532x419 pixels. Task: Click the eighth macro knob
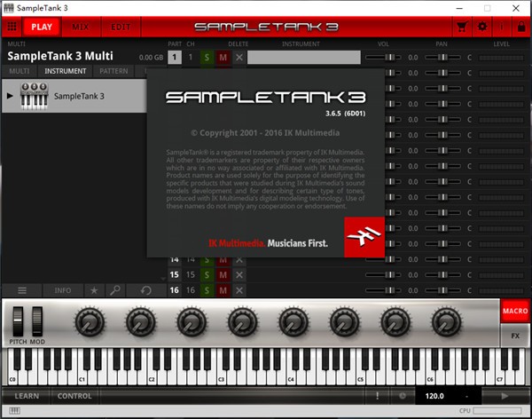(x=447, y=322)
